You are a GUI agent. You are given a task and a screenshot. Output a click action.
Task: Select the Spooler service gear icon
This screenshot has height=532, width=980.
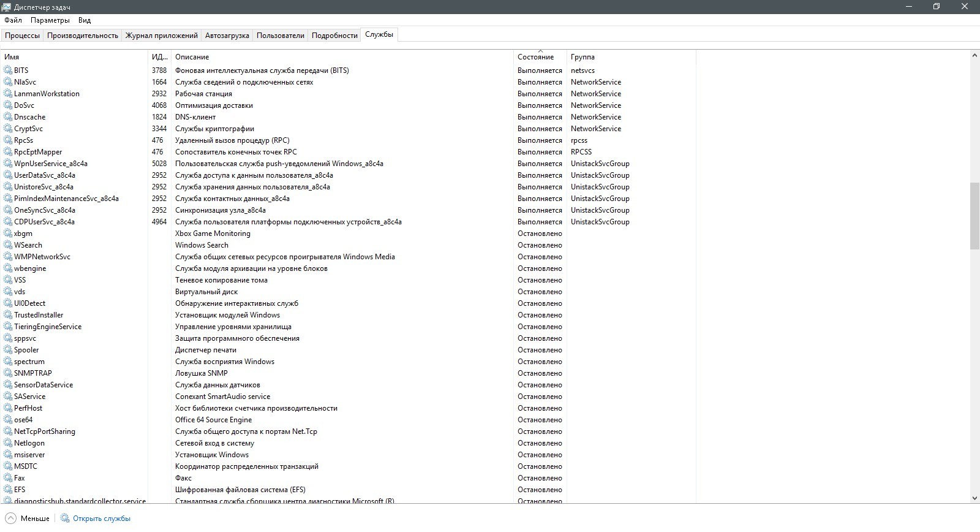point(8,350)
